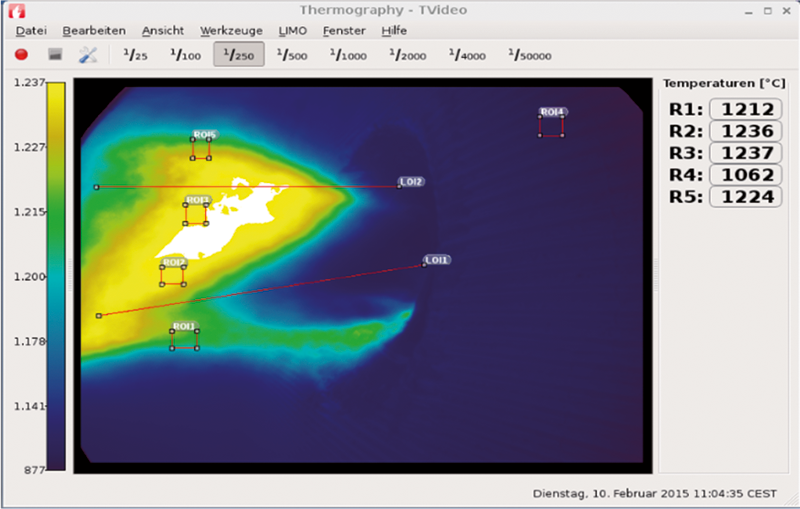Click the red Thermography app icon in title bar
This screenshot has height=509, width=800.
coord(14,10)
